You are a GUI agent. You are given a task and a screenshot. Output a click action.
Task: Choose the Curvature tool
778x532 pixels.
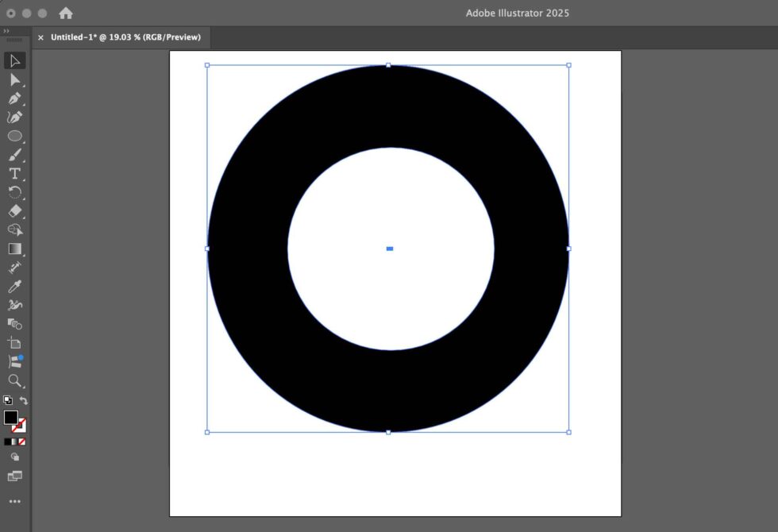pyautogui.click(x=14, y=117)
